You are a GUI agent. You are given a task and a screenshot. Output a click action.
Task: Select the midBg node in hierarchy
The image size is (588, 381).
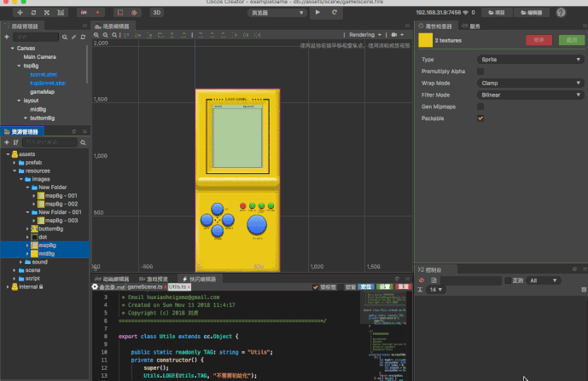[x=38, y=109]
